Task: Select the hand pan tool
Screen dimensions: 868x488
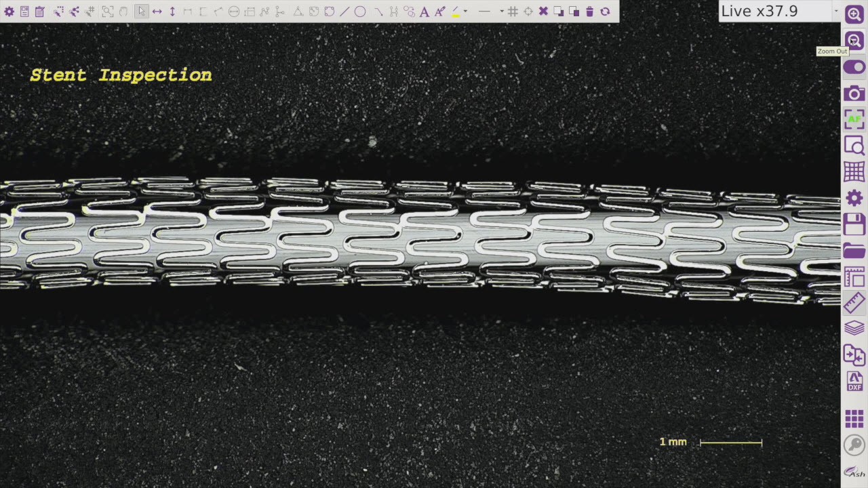Action: click(123, 12)
